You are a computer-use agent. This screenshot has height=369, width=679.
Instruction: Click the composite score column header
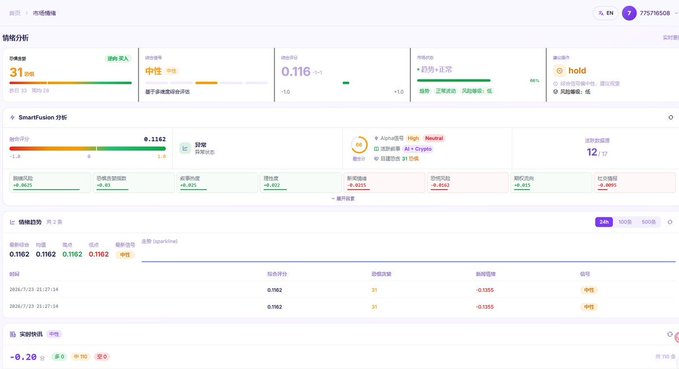click(x=277, y=274)
